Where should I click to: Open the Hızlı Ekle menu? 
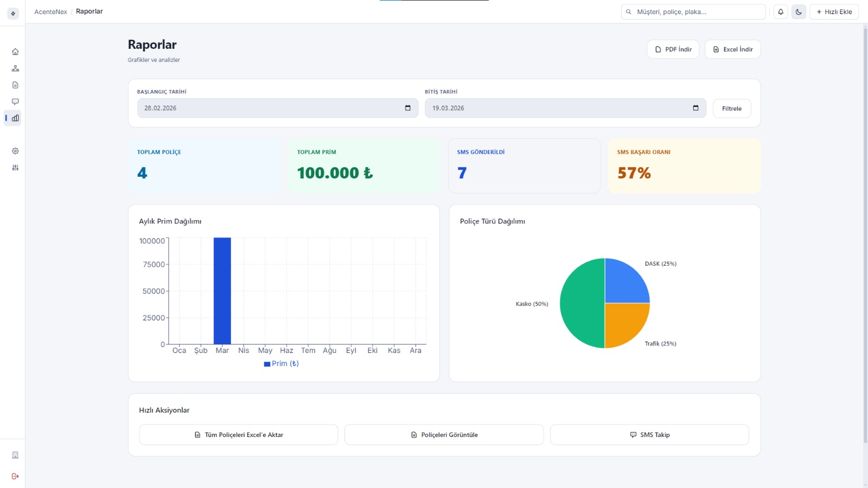pyautogui.click(x=834, y=12)
